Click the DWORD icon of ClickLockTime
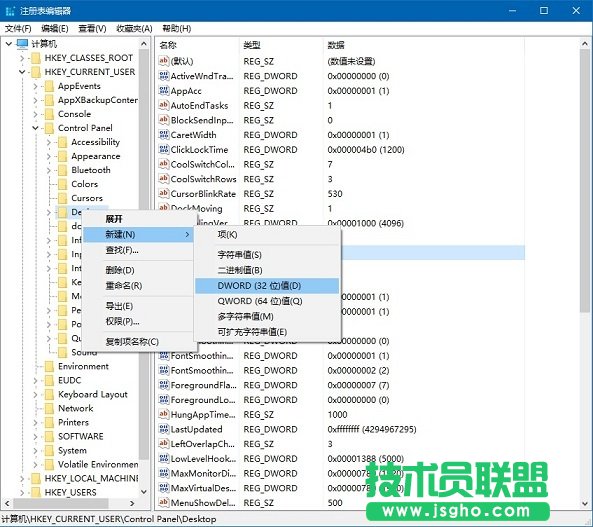This screenshot has width=593, height=527. pyautogui.click(x=163, y=149)
